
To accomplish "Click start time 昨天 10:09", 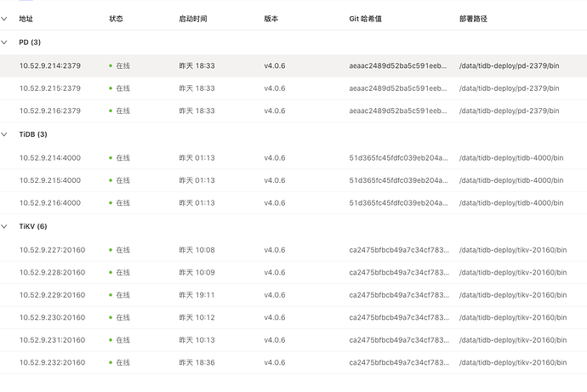I will [x=197, y=272].
